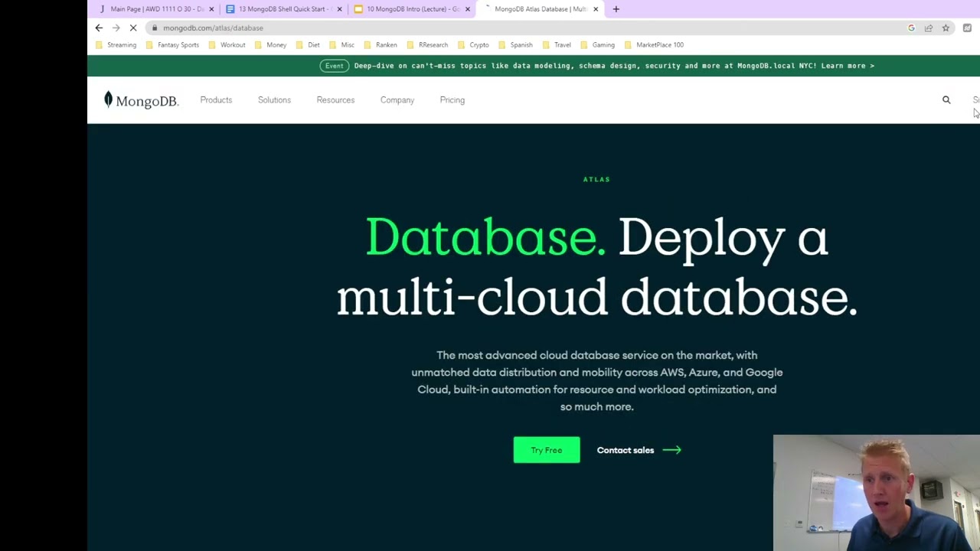Screen dimensions: 980x551
Task: Stop loading the page
Action: coord(132,28)
